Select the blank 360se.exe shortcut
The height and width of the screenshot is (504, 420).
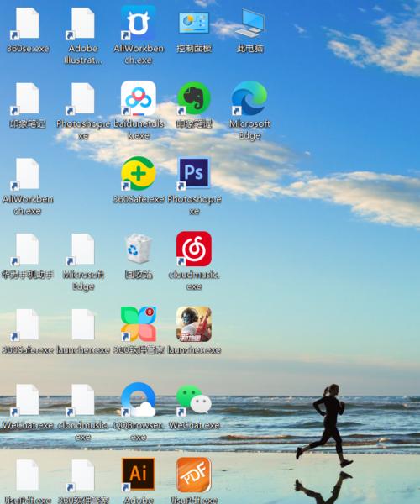pos(28,24)
